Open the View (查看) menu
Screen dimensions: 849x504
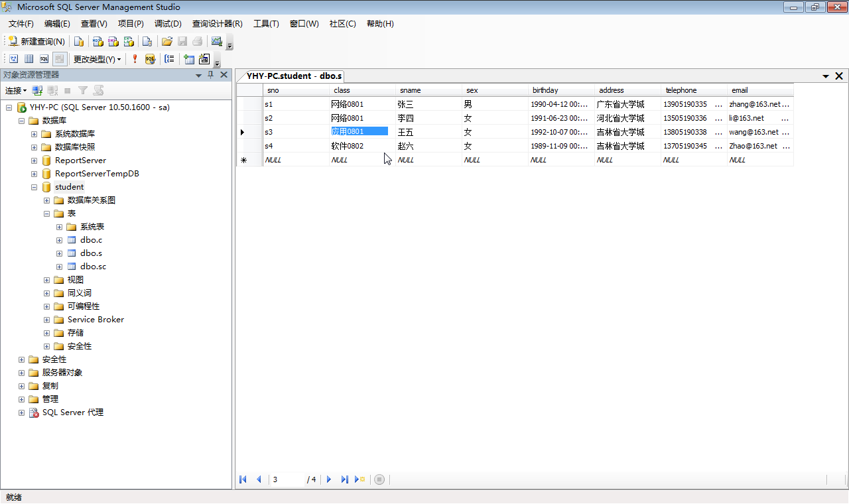(x=94, y=24)
